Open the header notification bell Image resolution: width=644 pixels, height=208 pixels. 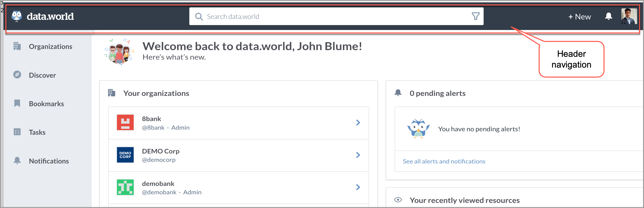click(x=608, y=16)
